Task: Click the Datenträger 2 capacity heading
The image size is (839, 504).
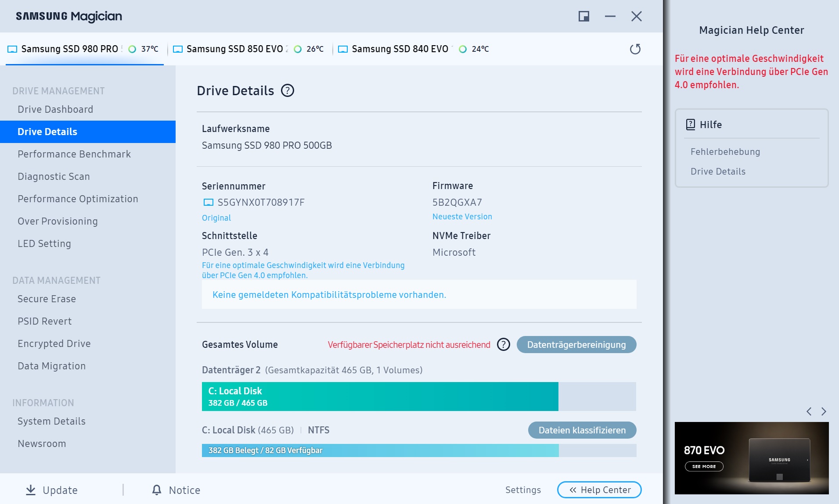Action: point(312,370)
